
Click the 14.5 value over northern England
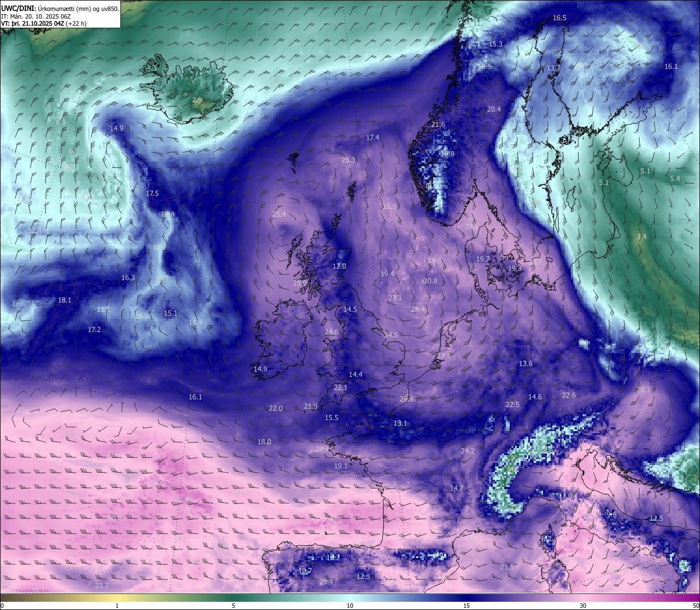350,310
